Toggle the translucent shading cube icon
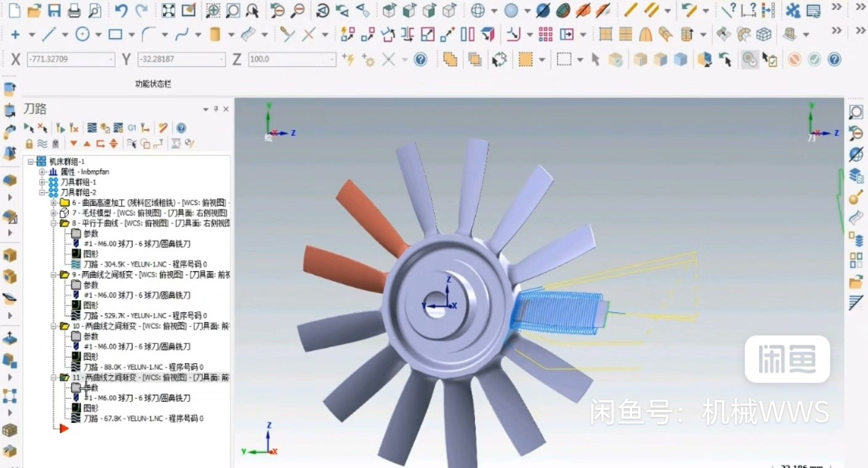 [680, 59]
